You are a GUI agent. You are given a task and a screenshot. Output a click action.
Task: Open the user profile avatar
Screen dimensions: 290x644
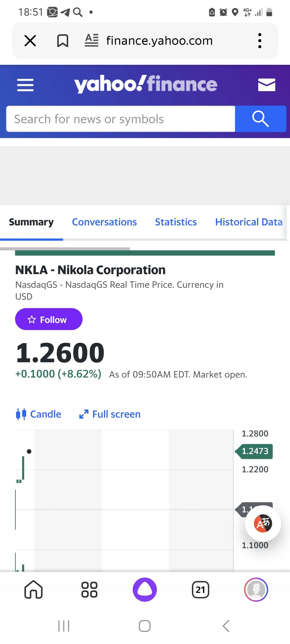pyautogui.click(x=256, y=589)
